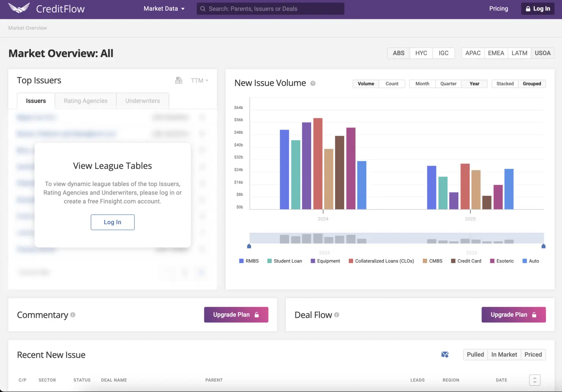
Task: Click the magnifier icon in the search bar
Action: 203,9
